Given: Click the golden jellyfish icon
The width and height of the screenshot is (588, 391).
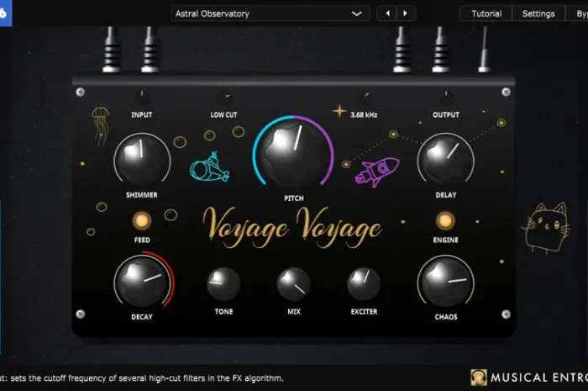Looking at the screenshot, I should click(x=101, y=125).
